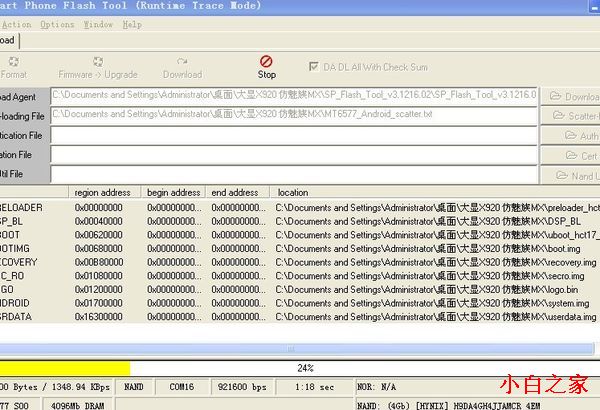The width and height of the screenshot is (600, 410).
Task: Click the Download Agent folder button
Action: (570, 96)
